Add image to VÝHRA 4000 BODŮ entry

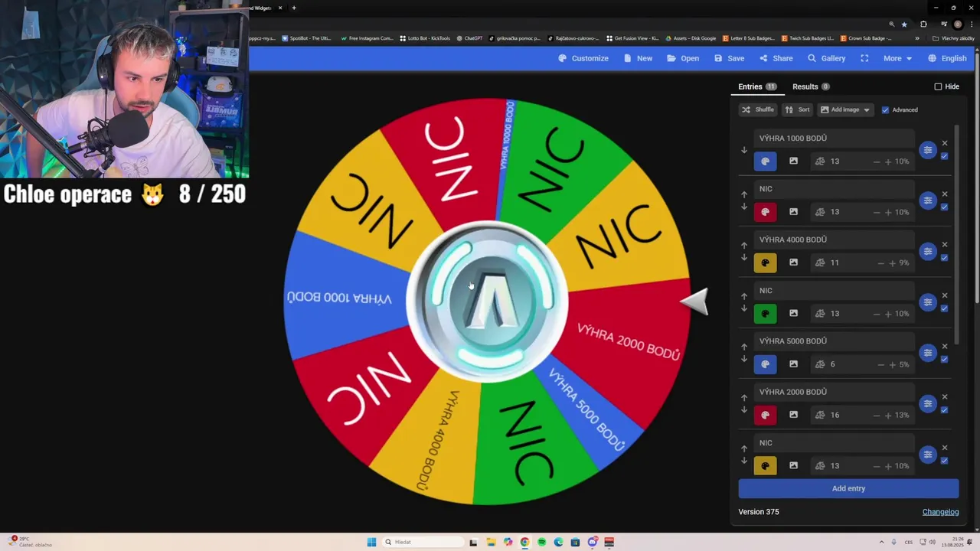(793, 262)
